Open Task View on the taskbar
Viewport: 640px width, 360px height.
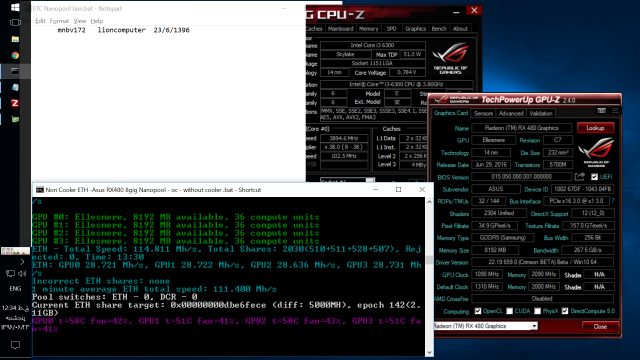(x=15, y=23)
